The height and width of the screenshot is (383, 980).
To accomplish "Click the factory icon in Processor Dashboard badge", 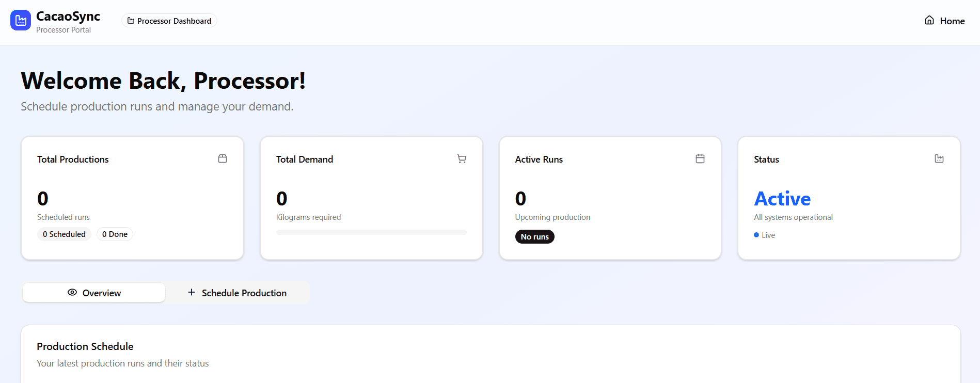I will pyautogui.click(x=131, y=21).
